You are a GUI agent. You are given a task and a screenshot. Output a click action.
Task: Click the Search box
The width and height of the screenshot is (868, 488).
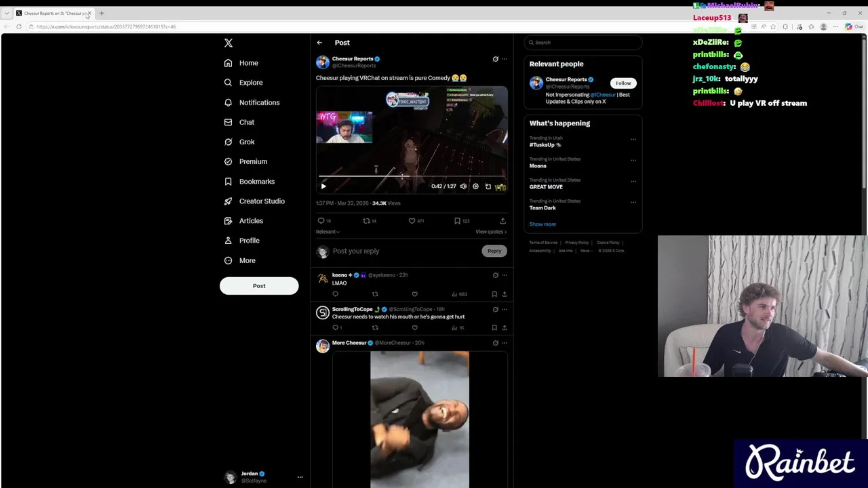coord(583,43)
